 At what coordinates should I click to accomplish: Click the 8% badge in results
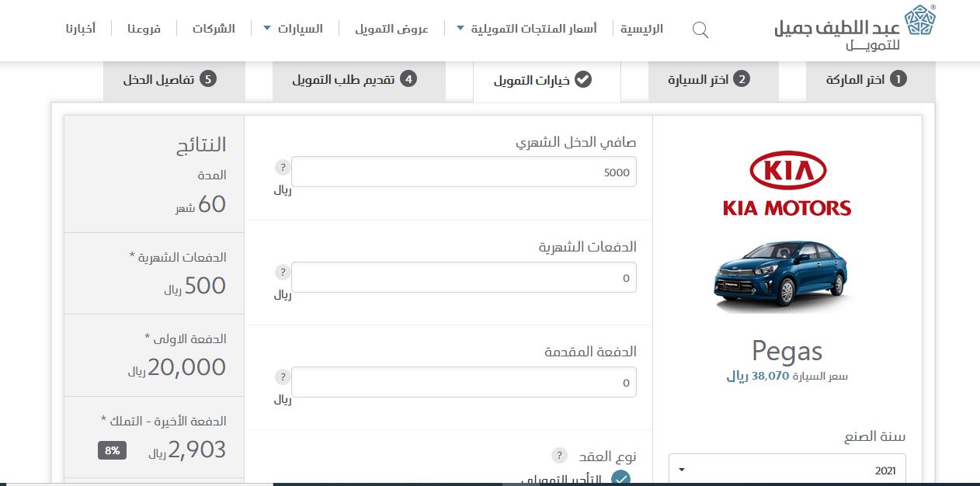(113, 450)
